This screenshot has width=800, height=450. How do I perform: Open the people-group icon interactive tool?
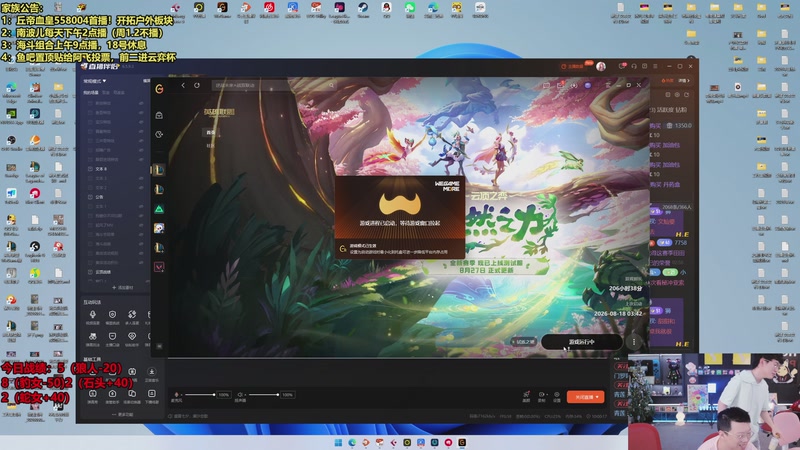(92, 336)
